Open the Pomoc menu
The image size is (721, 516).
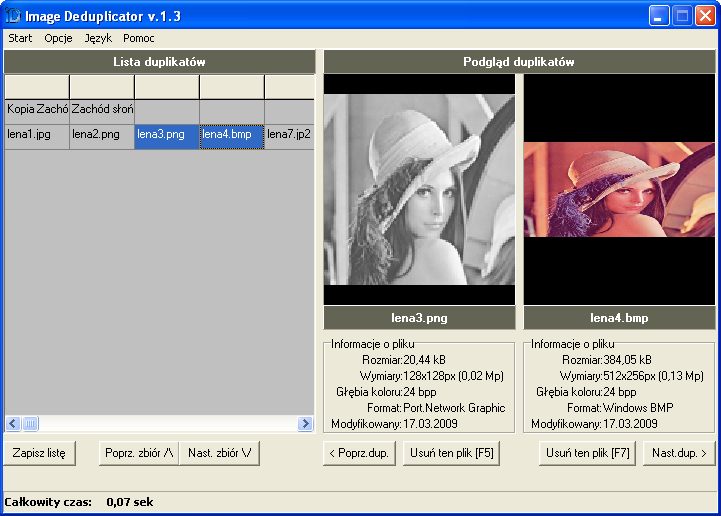[138, 38]
